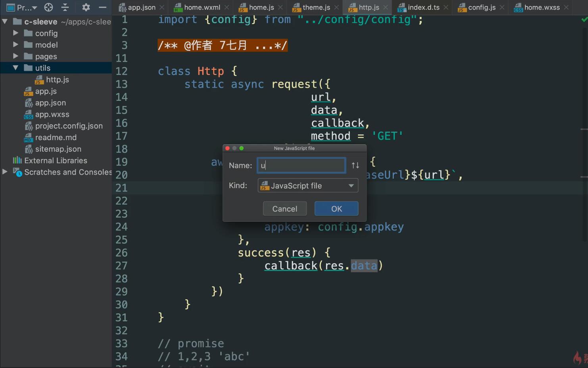This screenshot has height=368, width=588.
Task: Select http.js in the project tree
Action: click(x=57, y=79)
